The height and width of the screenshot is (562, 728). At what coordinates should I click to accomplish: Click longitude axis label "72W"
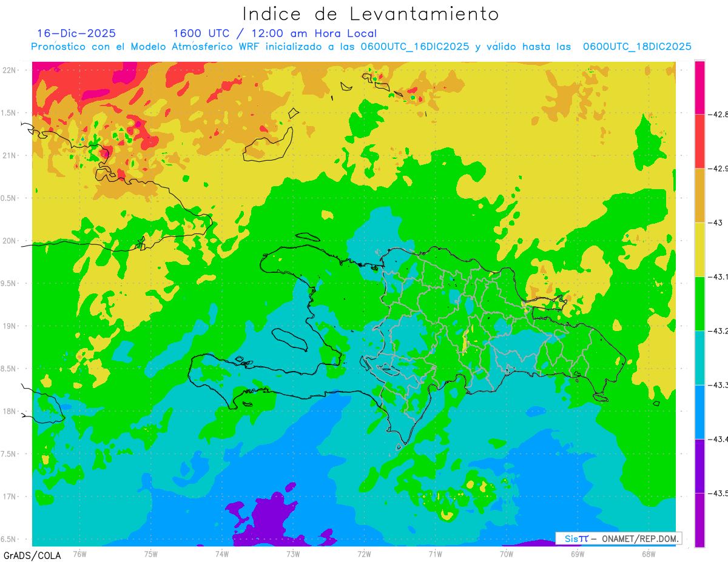[x=364, y=554]
